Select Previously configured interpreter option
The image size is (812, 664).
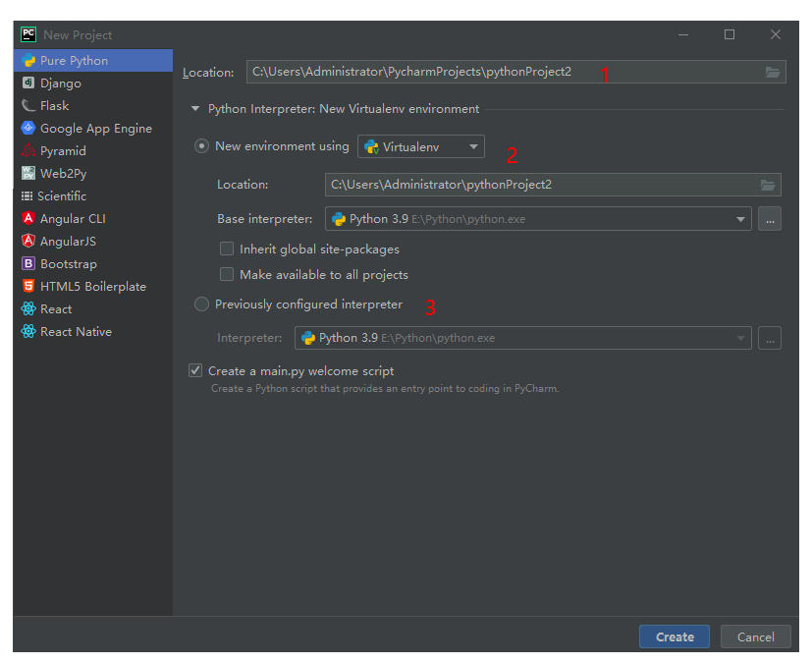click(201, 304)
